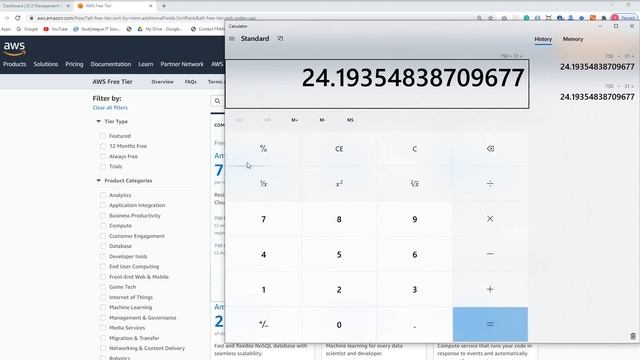The height and width of the screenshot is (360, 640).
Task: Click the x squared key
Action: [x=339, y=184]
